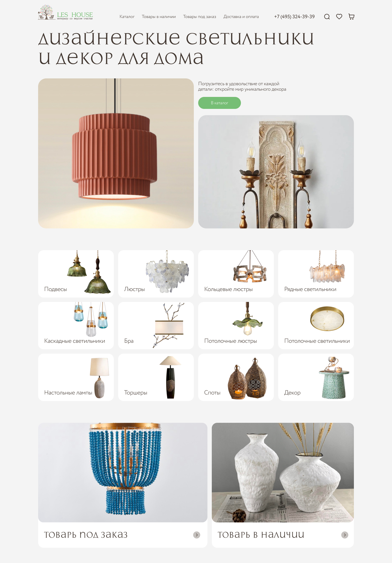Open the search icon in header
The height and width of the screenshot is (563, 392).
point(327,17)
